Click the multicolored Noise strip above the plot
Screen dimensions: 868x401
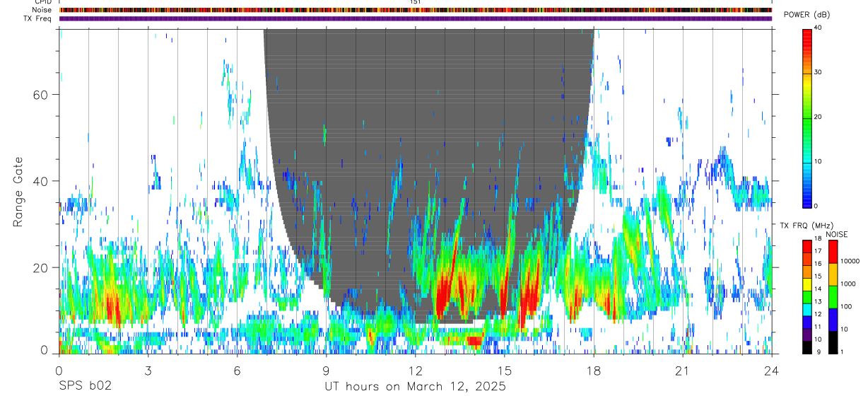[415, 10]
